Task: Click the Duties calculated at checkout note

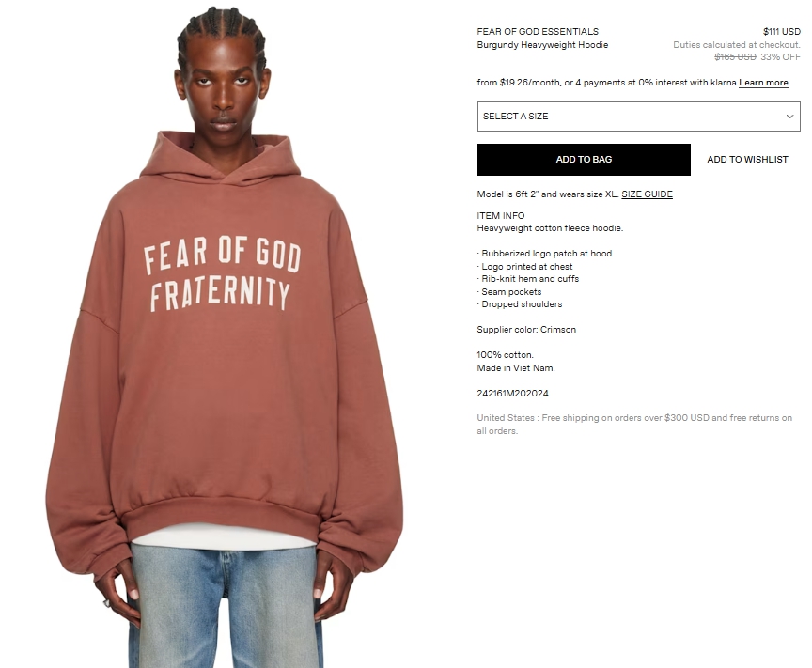Action: [737, 45]
